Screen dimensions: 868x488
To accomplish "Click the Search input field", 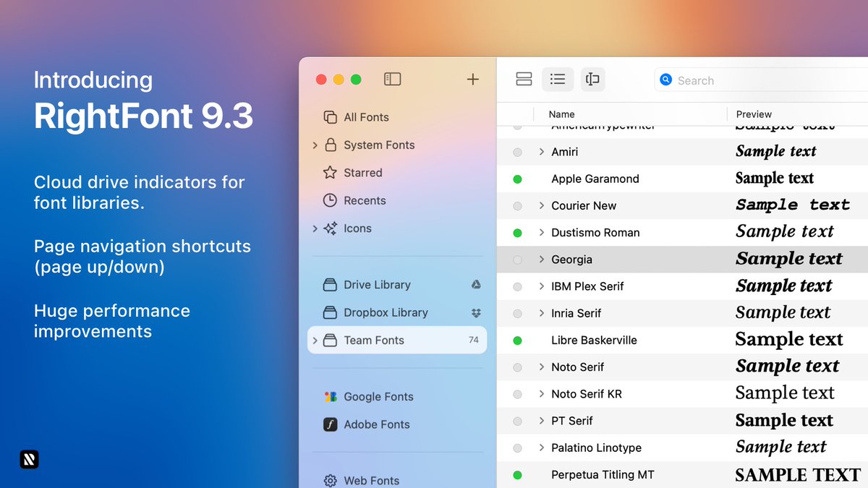I will 761,80.
